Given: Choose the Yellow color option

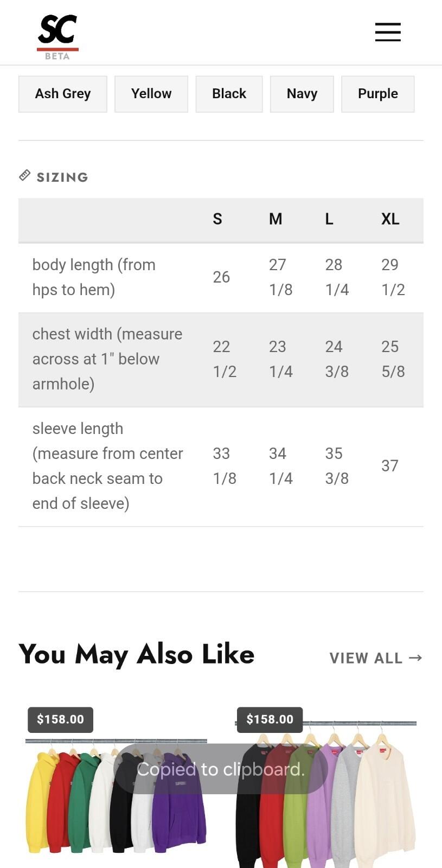Looking at the screenshot, I should 151,94.
